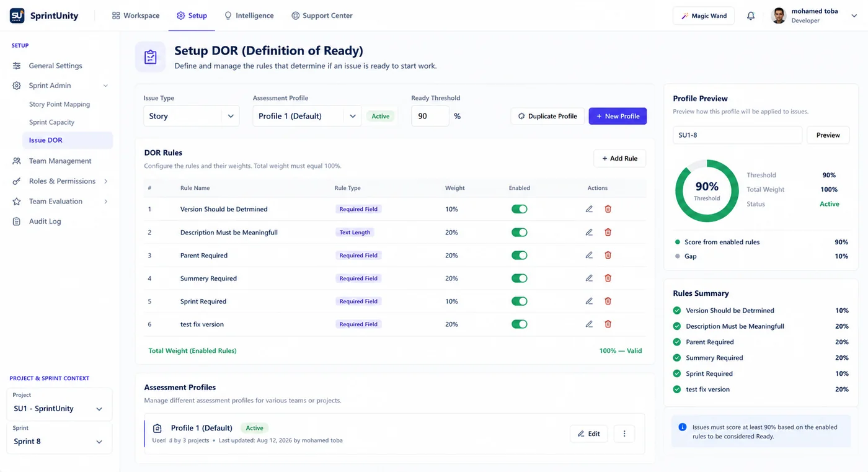Delete the test fix version rule
The height and width of the screenshot is (472, 868).
[x=608, y=324]
